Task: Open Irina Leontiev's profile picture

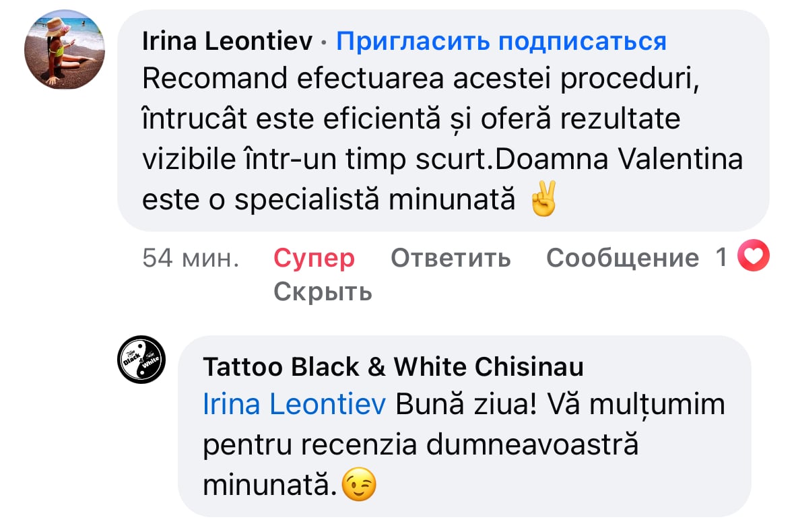Action: pyautogui.click(x=65, y=50)
